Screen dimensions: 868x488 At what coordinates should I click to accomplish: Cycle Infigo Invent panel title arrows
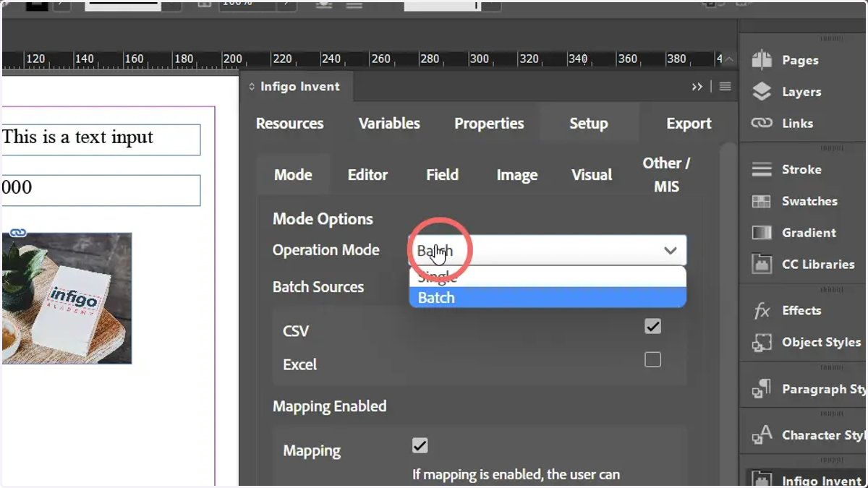pos(252,87)
